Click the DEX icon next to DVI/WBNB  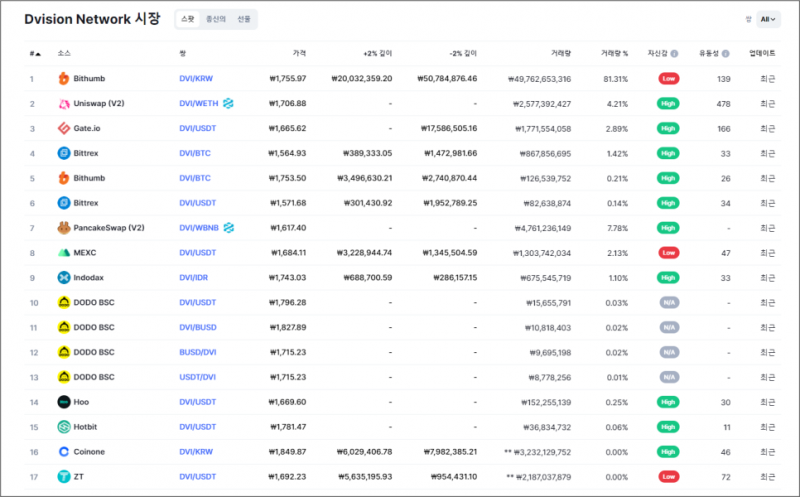coord(229,228)
